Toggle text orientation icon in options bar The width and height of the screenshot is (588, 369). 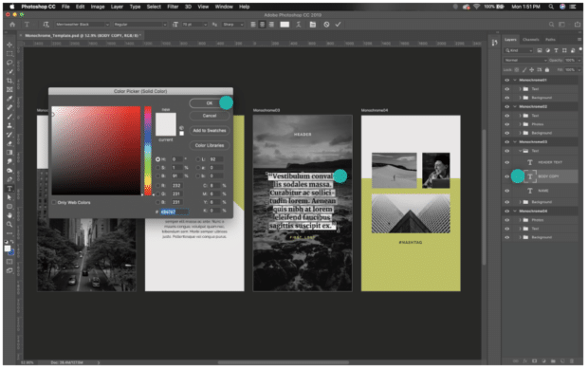coord(46,25)
